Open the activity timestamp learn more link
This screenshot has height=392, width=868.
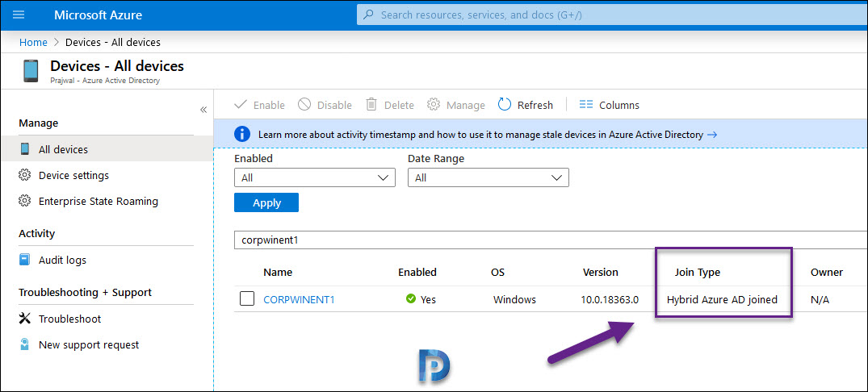click(480, 135)
